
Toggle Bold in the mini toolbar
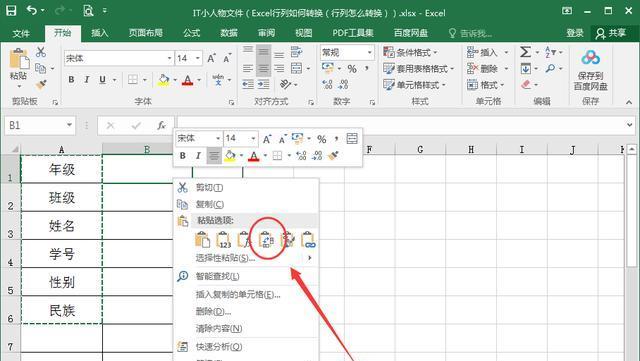182,156
